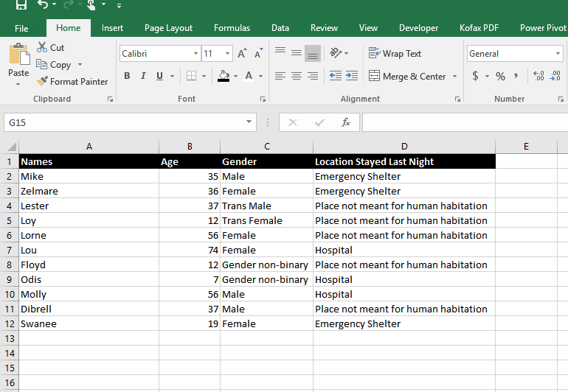Toggle Italic formatting
Viewport: 568px width, 392px height.
(143, 76)
